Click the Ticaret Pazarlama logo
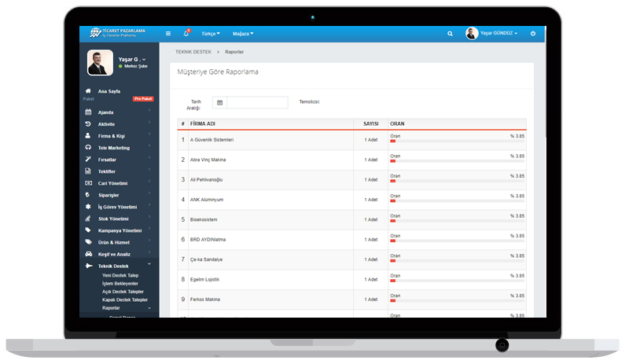 tap(118, 33)
